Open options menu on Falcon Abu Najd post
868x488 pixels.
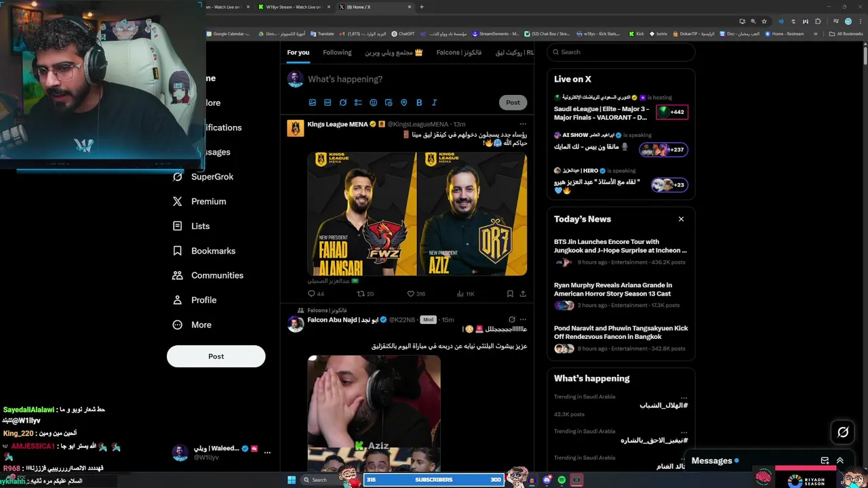click(x=523, y=319)
